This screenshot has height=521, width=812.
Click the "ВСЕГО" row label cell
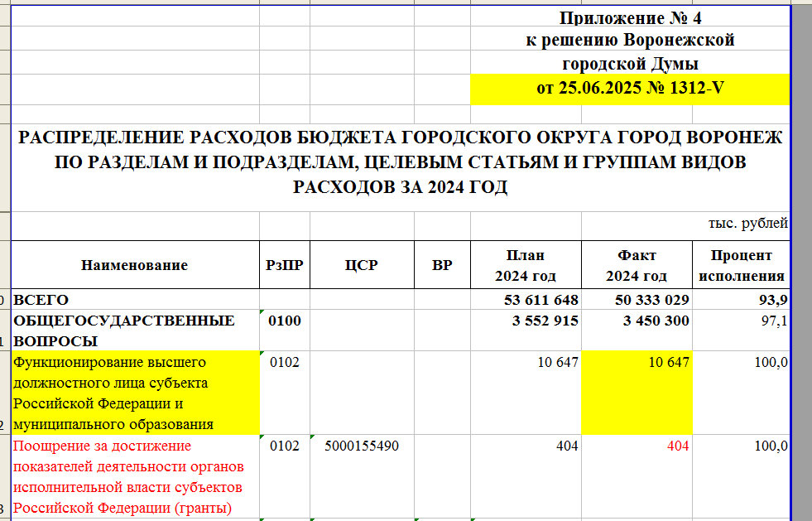tap(134, 299)
